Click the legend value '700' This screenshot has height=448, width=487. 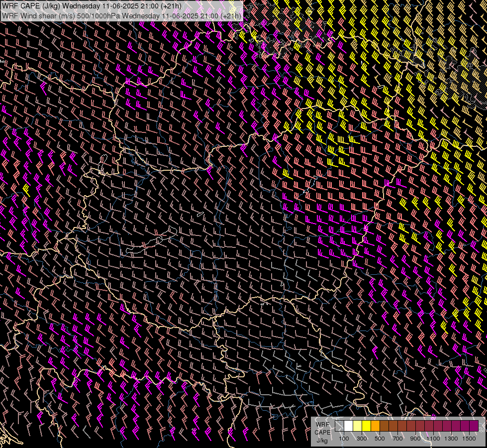coord(397,439)
